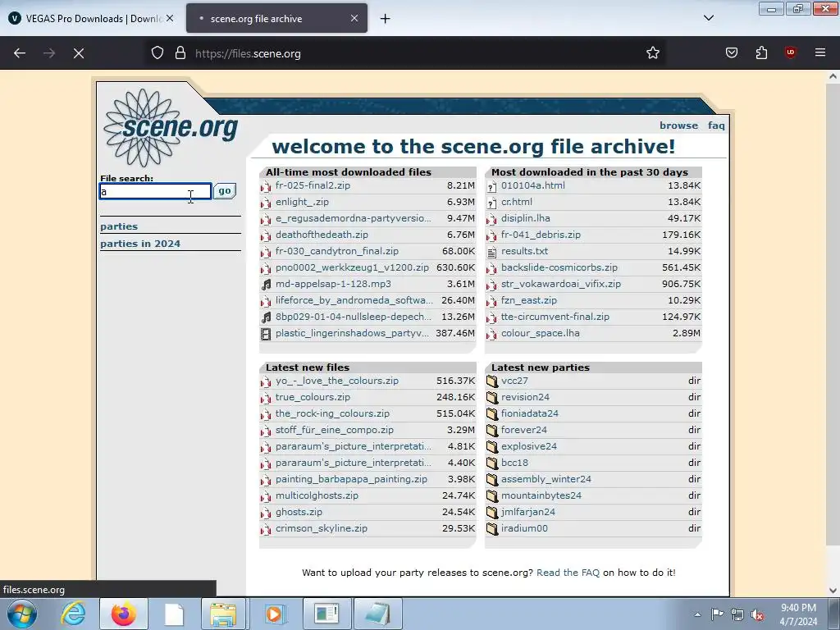840x630 pixels.
Task: Click the icon beside fr-025-final2.zip
Action: click(266, 187)
